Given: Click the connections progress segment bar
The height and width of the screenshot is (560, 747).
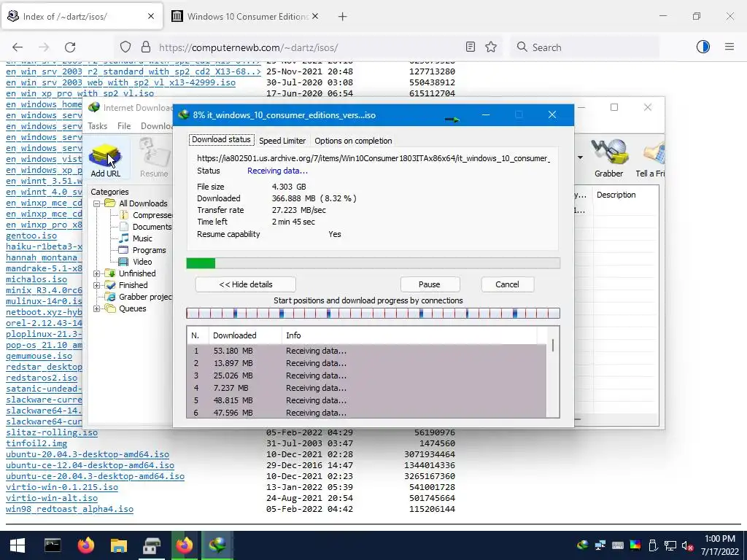Looking at the screenshot, I should click(x=373, y=313).
